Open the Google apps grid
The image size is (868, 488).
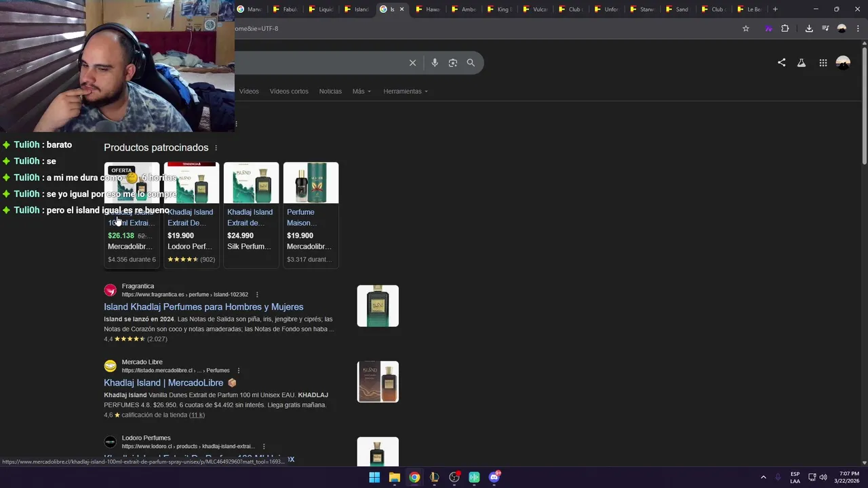click(823, 62)
